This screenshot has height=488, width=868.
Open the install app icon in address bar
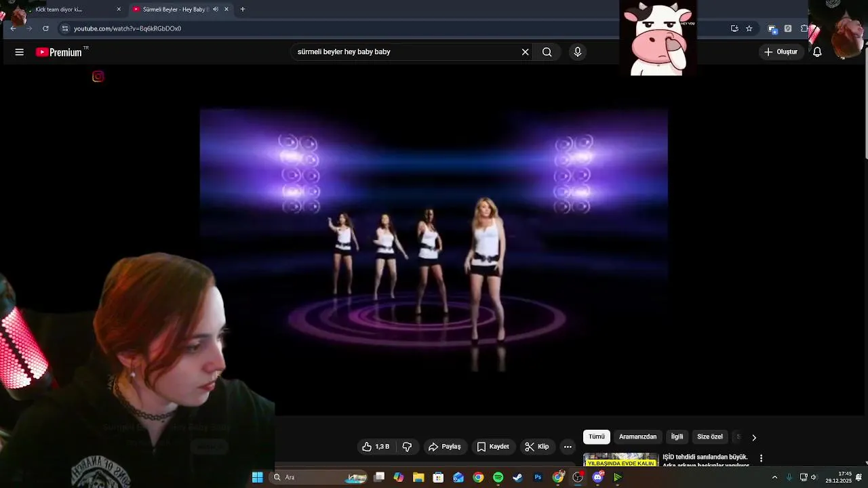click(x=734, y=28)
